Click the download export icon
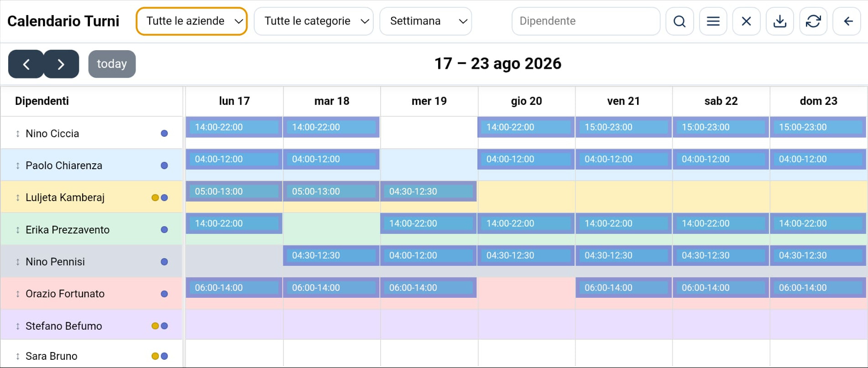Viewport: 868px width, 368px height. tap(780, 21)
